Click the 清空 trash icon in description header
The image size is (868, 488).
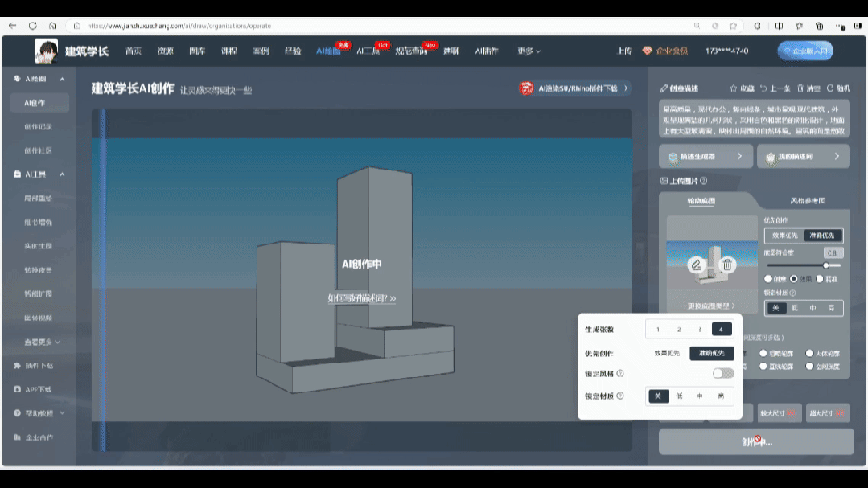click(800, 88)
